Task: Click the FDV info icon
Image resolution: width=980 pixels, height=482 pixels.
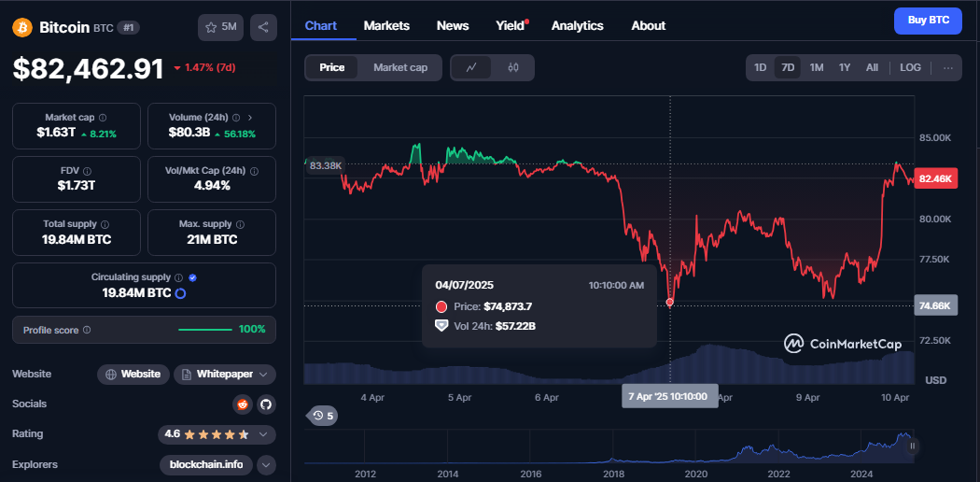Action: coord(87,171)
